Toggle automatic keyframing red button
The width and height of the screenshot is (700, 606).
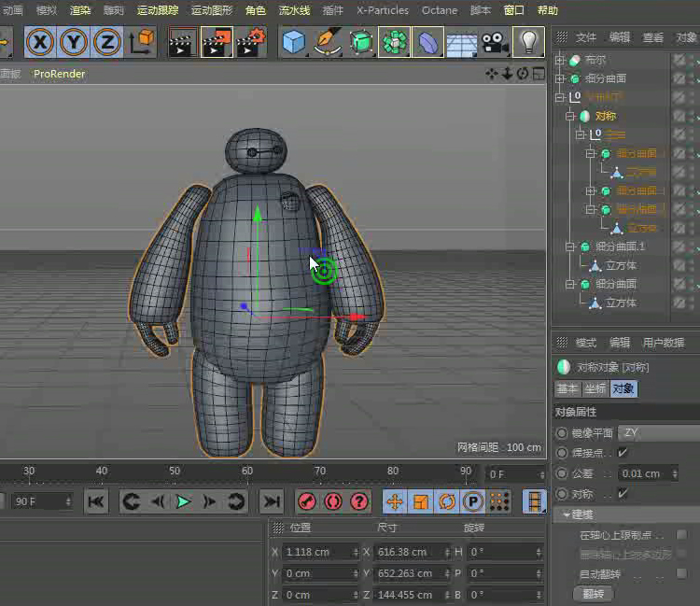[x=333, y=501]
